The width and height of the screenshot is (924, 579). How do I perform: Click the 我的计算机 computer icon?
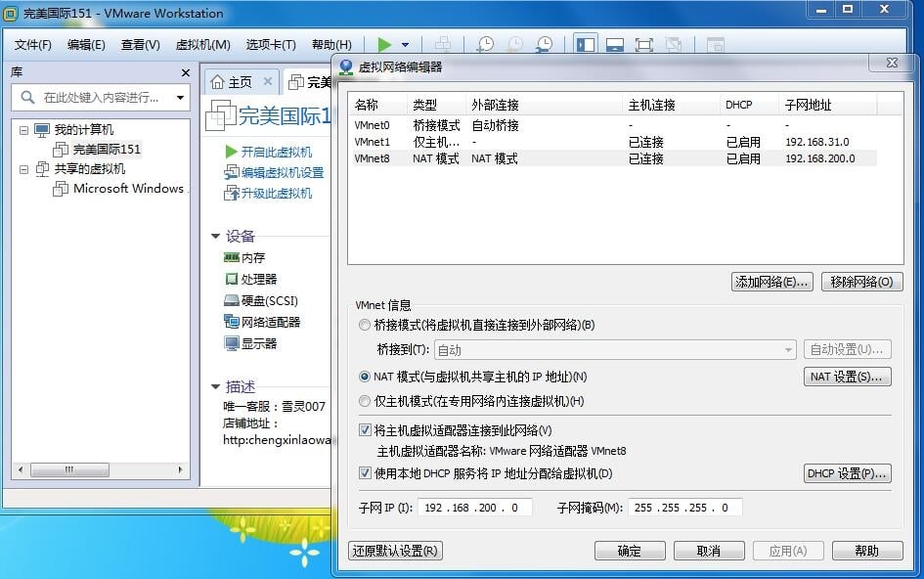[42, 130]
